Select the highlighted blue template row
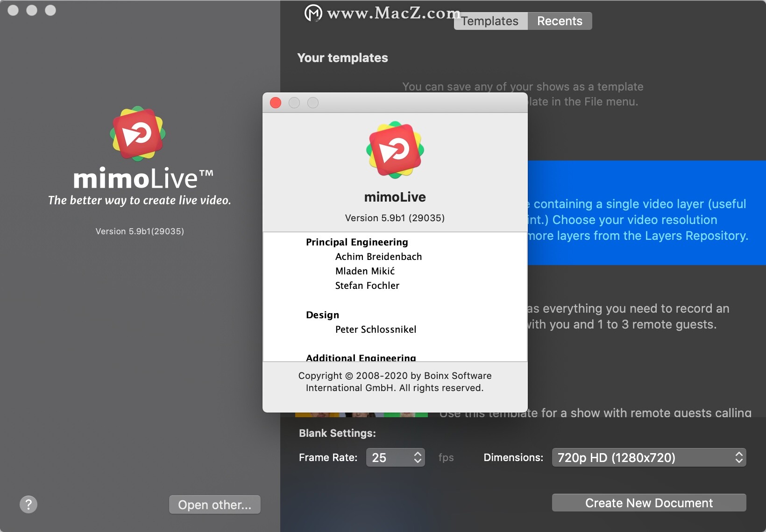The image size is (766, 532). pos(647,213)
